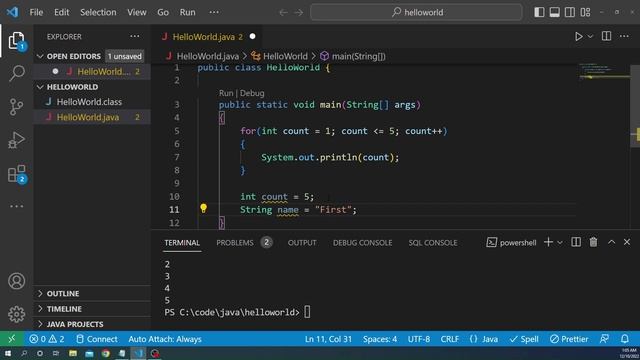Image resolution: width=640 pixels, height=360 pixels.
Task: Open the Source Control view icon
Action: [16, 107]
